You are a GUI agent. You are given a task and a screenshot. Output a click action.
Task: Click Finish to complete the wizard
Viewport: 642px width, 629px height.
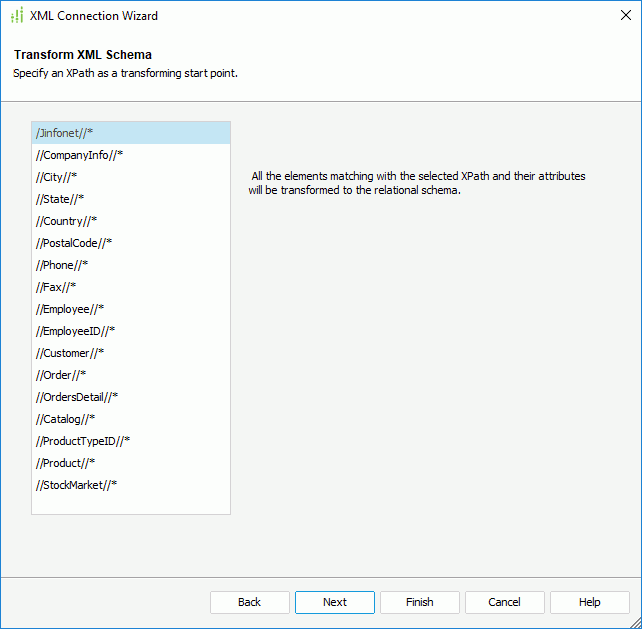(x=420, y=602)
